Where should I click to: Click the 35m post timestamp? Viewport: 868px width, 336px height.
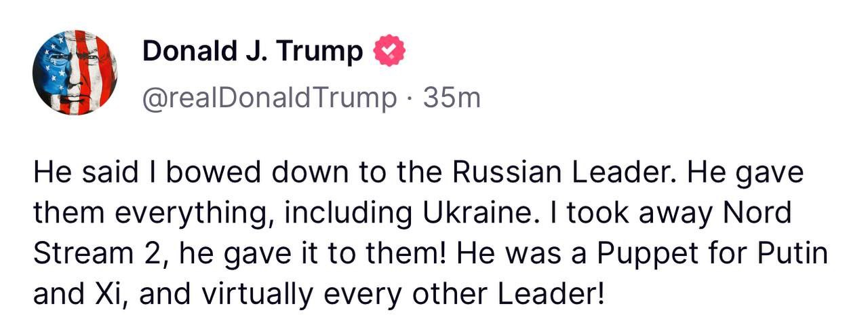(452, 98)
